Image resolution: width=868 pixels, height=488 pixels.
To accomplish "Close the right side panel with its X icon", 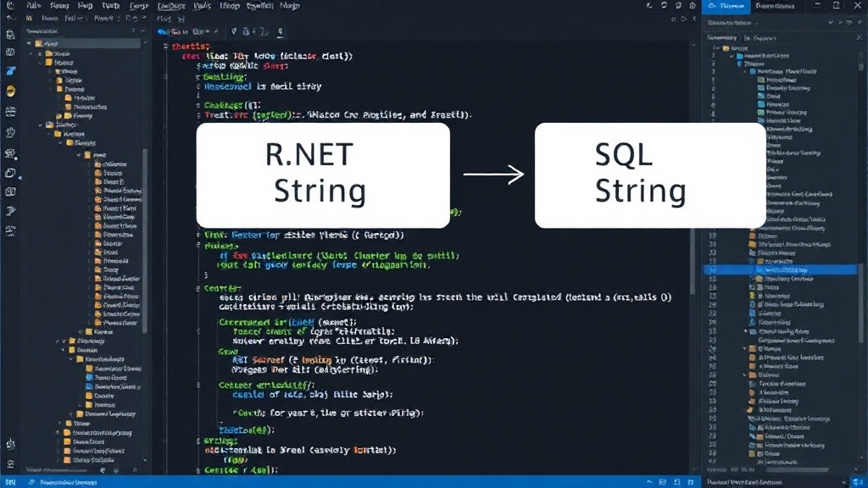I will pos(860,37).
